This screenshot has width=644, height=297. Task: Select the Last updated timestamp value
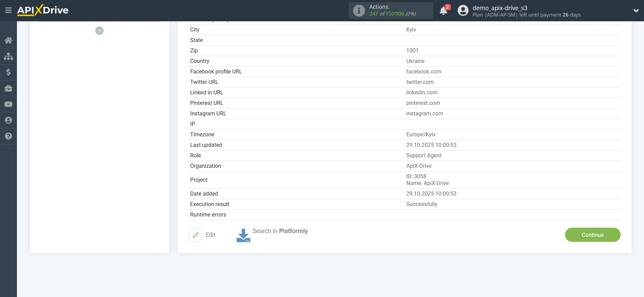tap(431, 145)
